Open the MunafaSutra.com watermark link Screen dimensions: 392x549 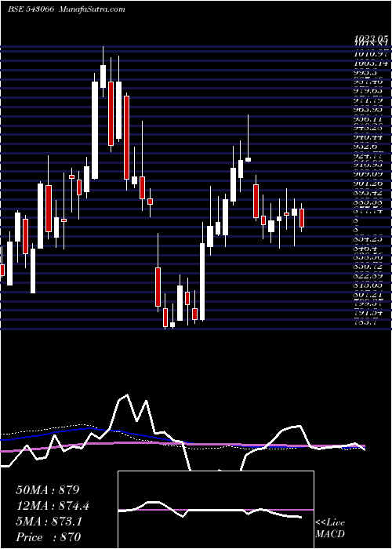(x=93, y=9)
